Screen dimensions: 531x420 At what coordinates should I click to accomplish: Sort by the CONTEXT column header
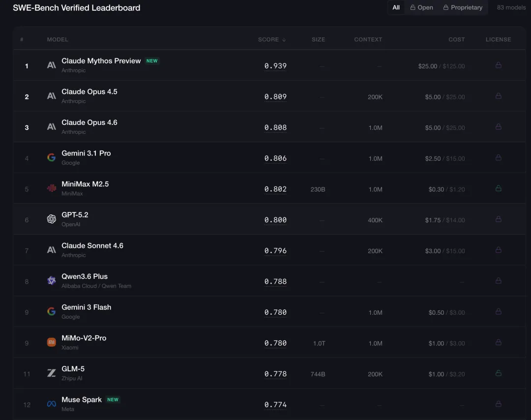click(368, 39)
